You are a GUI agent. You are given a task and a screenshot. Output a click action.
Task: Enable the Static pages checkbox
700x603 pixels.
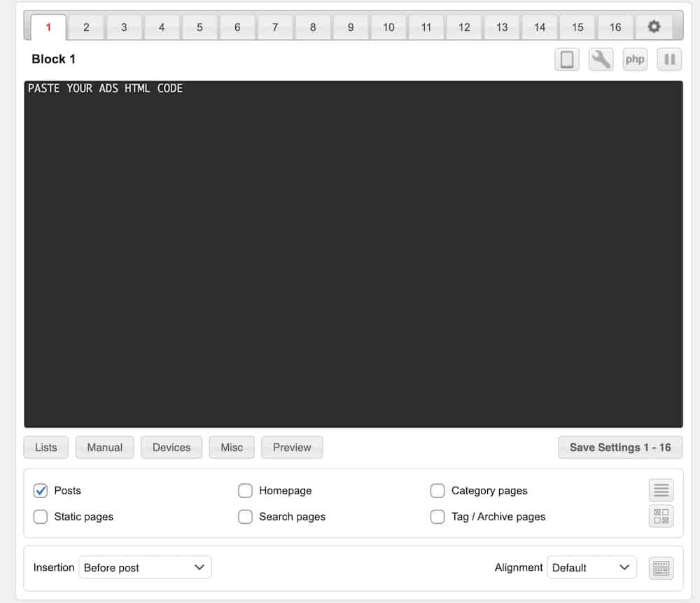coord(40,517)
